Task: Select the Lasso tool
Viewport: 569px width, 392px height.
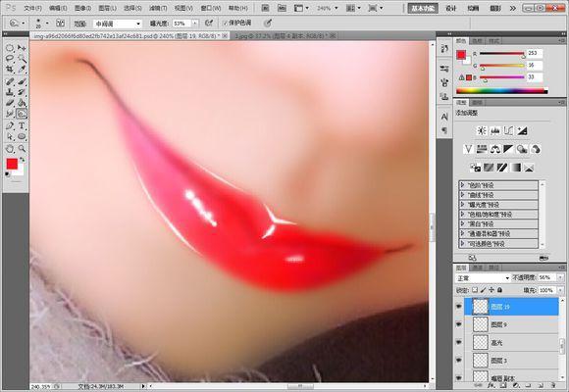Action: click(x=10, y=59)
